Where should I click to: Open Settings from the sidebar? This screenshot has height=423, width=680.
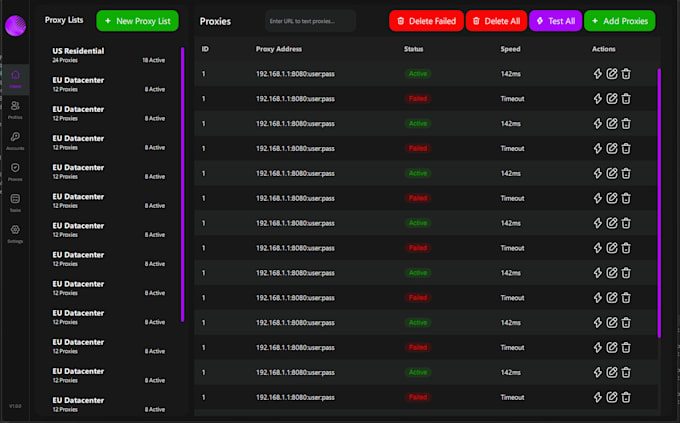(15, 233)
